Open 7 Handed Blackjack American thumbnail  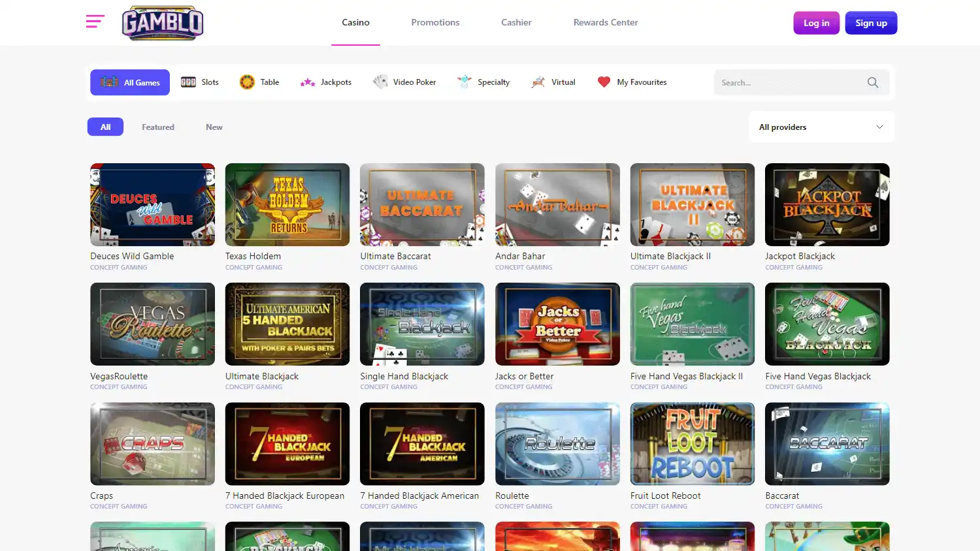422,443
